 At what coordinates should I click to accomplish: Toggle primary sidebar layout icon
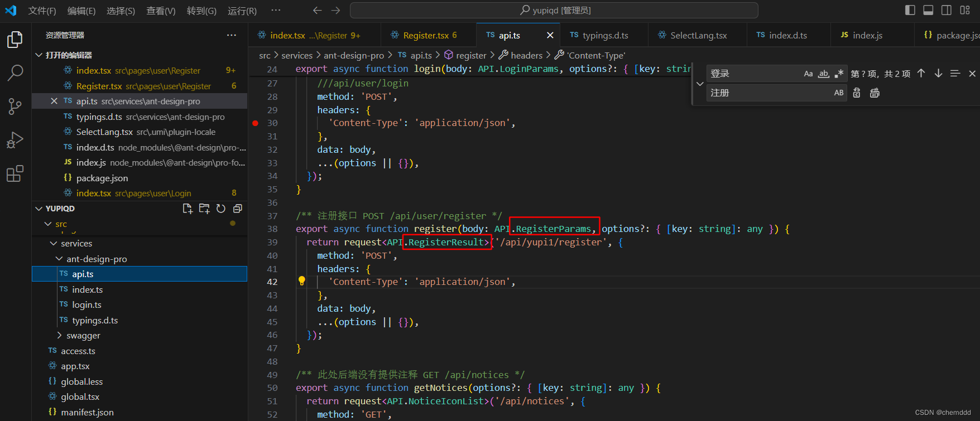[910, 10]
